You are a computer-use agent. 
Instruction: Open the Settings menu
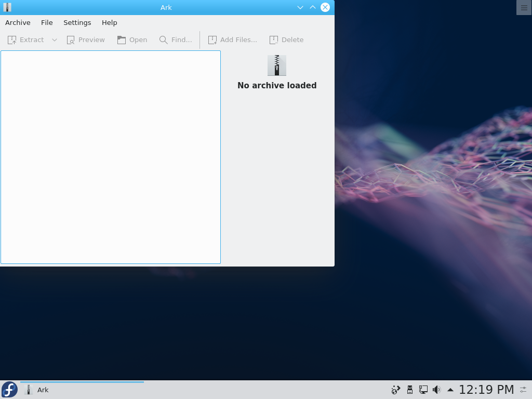tap(77, 23)
